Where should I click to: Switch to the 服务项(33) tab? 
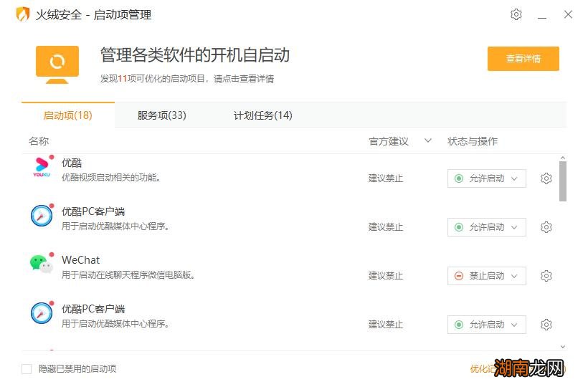tap(161, 115)
